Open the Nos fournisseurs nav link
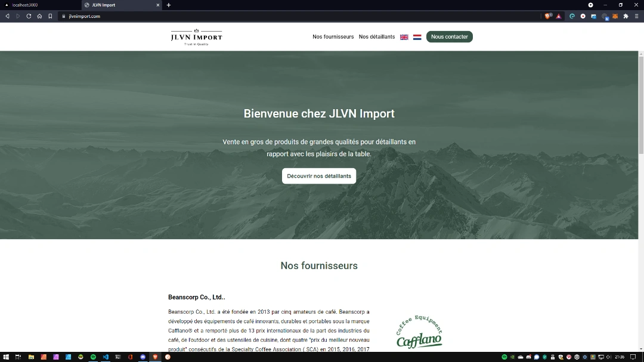This screenshot has height=362, width=644. [333, 36]
